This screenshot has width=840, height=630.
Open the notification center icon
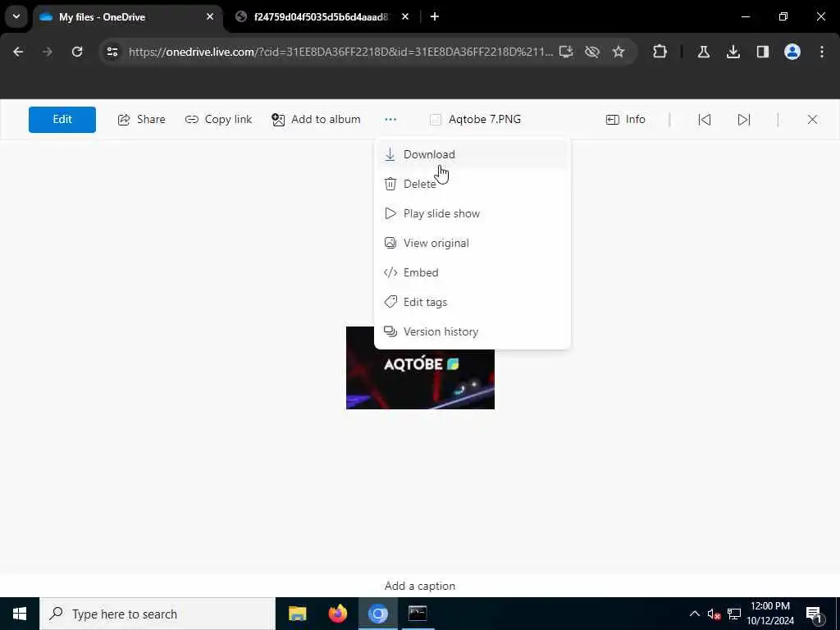tap(814, 614)
